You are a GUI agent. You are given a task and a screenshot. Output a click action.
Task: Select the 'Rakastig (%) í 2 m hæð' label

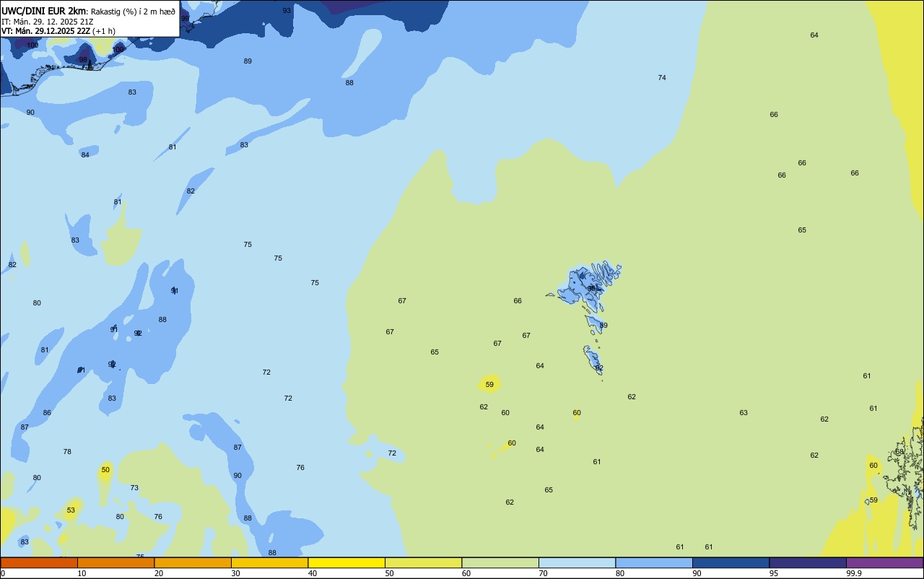point(133,12)
